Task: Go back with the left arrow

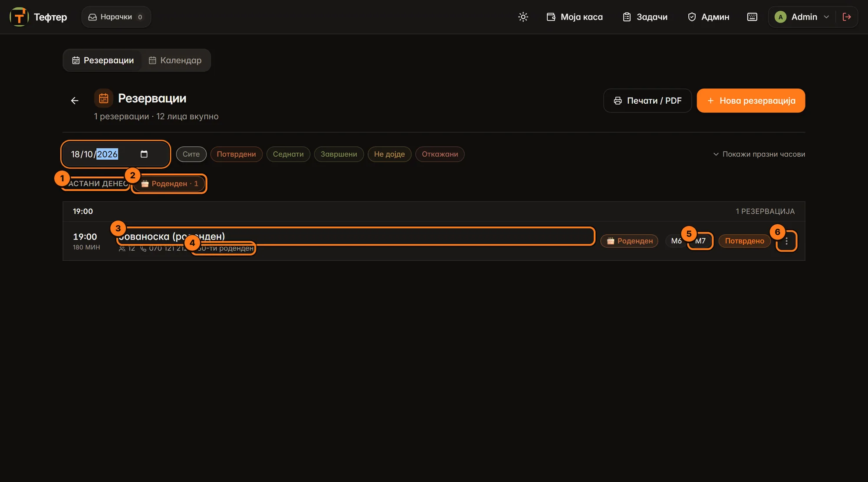Action: (75, 101)
